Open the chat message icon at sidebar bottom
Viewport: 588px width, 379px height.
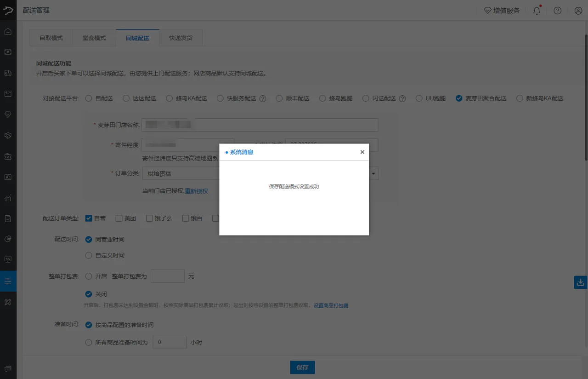(x=8, y=369)
